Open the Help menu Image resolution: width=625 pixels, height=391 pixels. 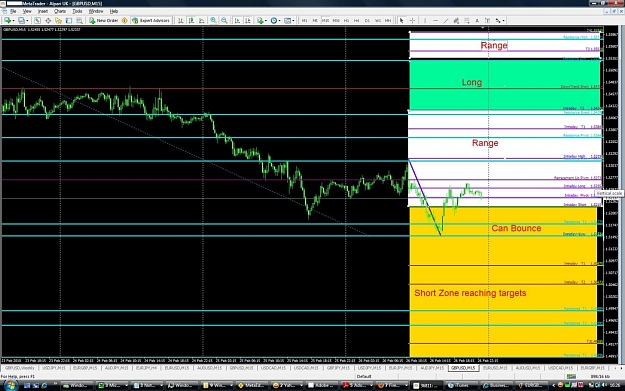point(114,11)
